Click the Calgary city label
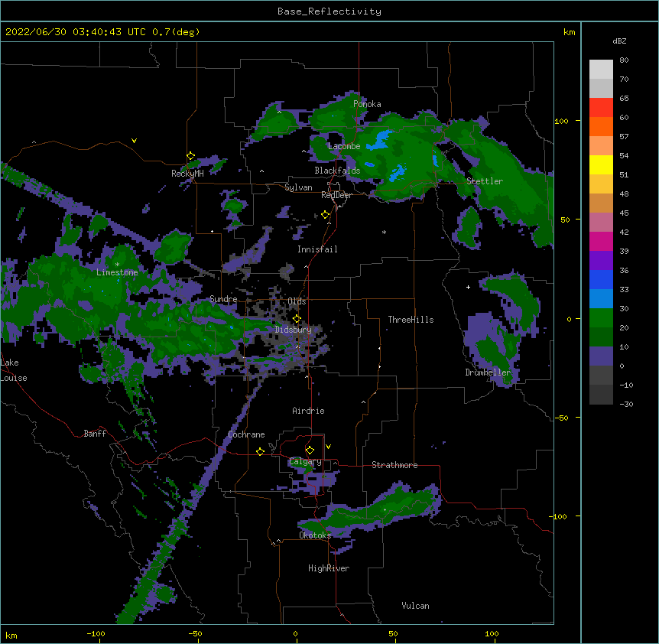 coord(305,461)
